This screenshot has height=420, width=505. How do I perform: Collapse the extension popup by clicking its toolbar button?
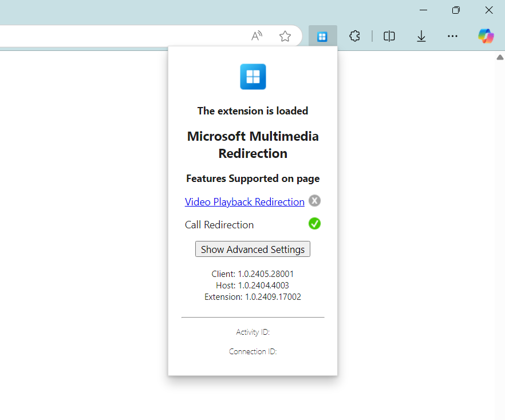(322, 35)
